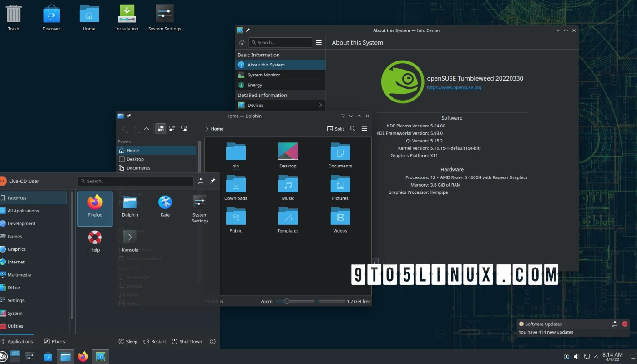The height and width of the screenshot is (364, 637).
Task: Select Energy in Info Center sidebar
Action: 280,85
